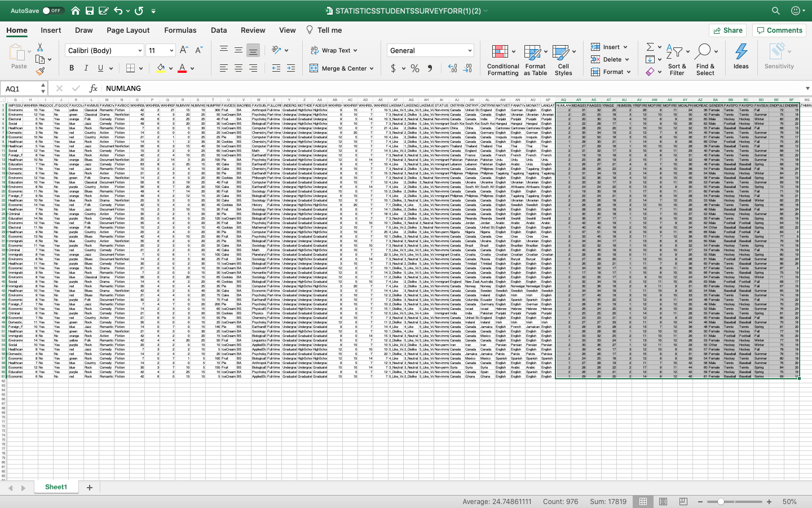This screenshot has height=508, width=812.
Task: Increase the decimal places
Action: (x=453, y=68)
